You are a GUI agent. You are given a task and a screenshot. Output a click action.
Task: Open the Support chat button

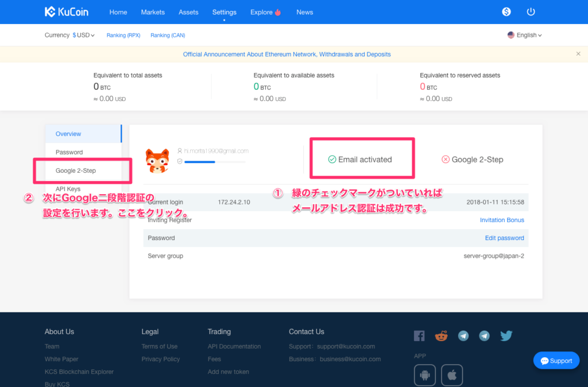556,361
